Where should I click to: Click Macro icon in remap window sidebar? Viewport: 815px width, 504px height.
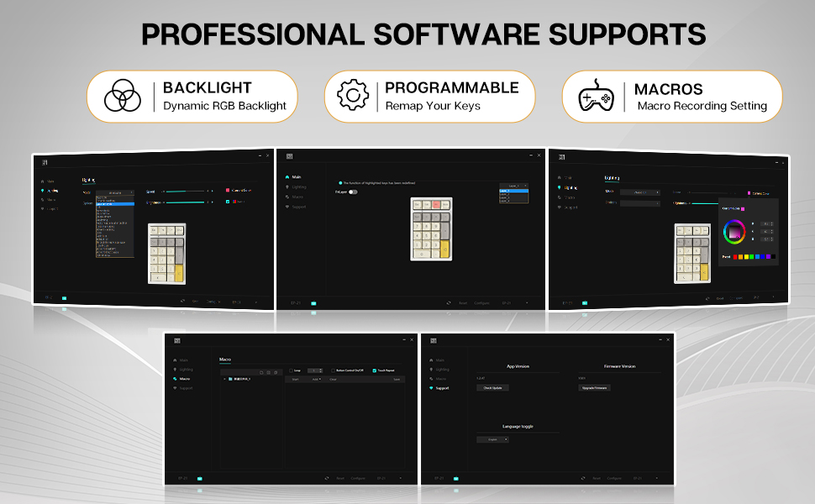(287, 197)
